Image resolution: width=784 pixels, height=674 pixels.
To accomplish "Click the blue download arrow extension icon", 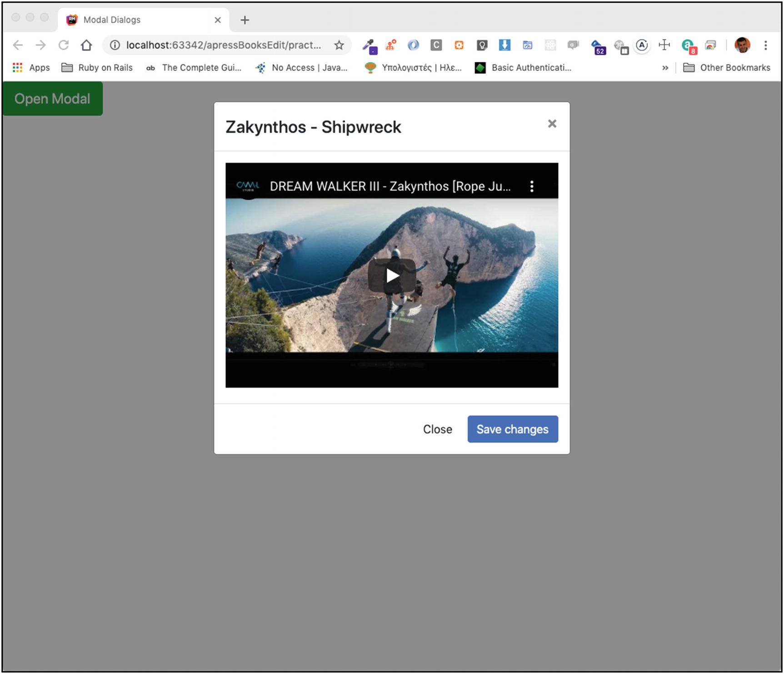I will pyautogui.click(x=504, y=45).
